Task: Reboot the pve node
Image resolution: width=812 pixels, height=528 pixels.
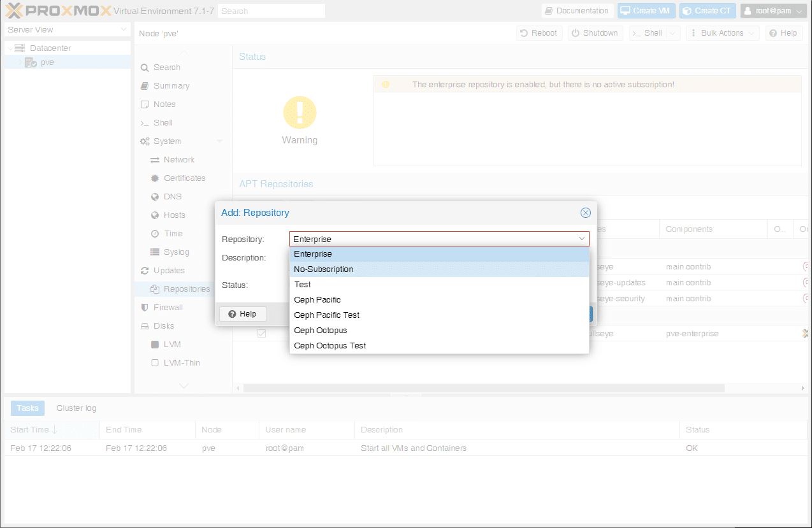Action: [539, 33]
